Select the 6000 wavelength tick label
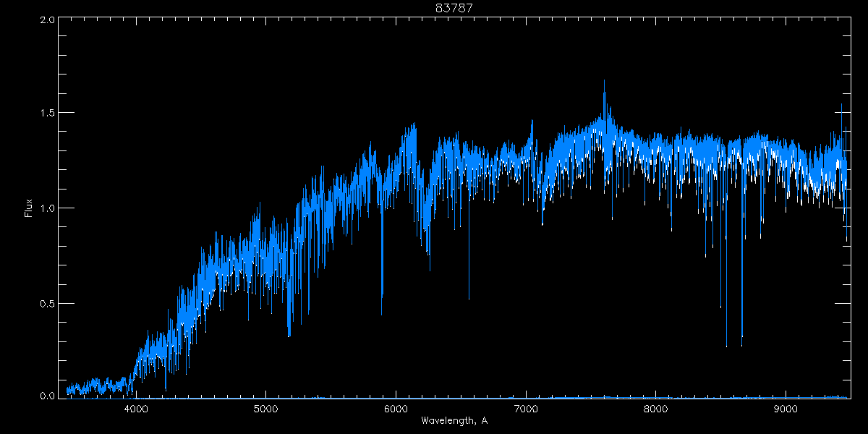This screenshot has width=868, height=434. (x=396, y=409)
